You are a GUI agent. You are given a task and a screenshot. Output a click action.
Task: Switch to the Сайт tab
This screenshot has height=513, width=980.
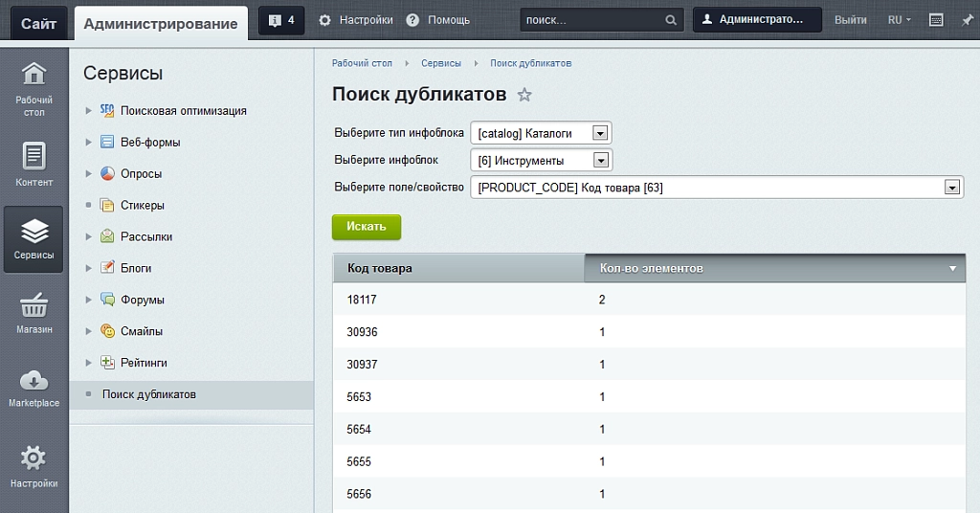tap(38, 24)
